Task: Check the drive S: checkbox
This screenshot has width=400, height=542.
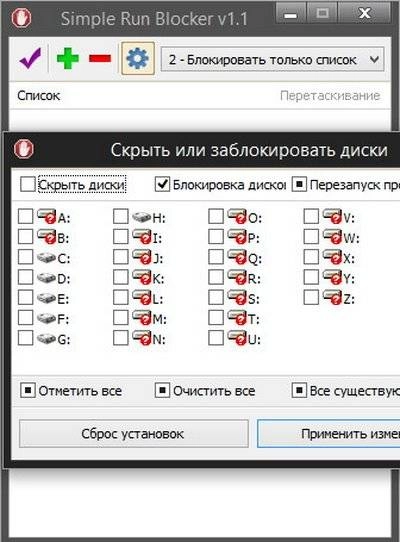Action: [x=216, y=297]
